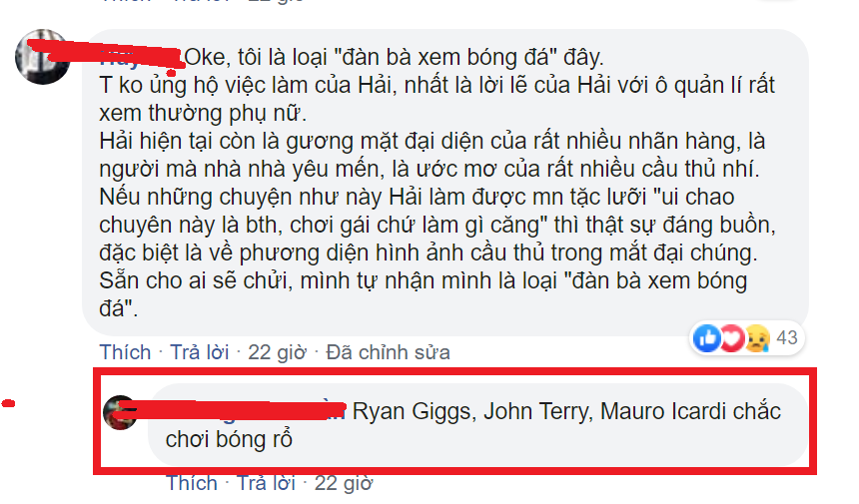This screenshot has width=859, height=504.
Task: Click cut-off timestamp at the top edge
Action: 276,2
